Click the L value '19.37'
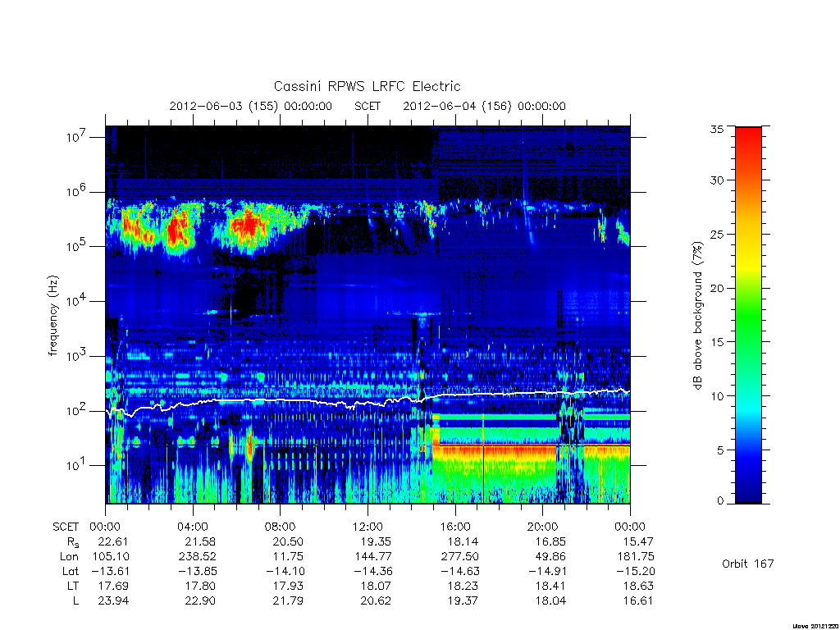This screenshot has width=840, height=630. click(463, 601)
